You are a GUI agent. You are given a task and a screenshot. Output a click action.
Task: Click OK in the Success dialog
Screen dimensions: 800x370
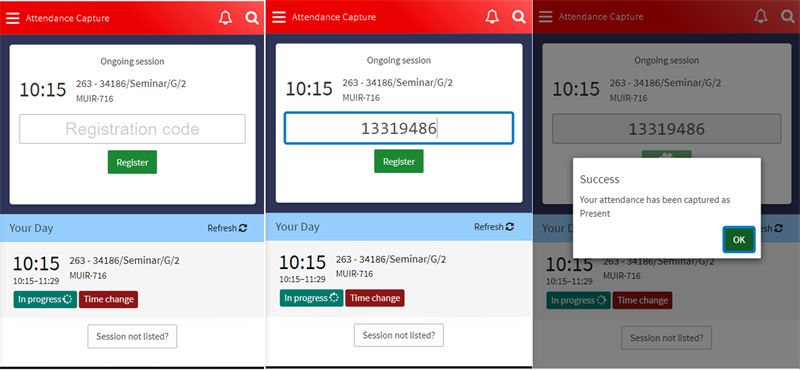739,239
